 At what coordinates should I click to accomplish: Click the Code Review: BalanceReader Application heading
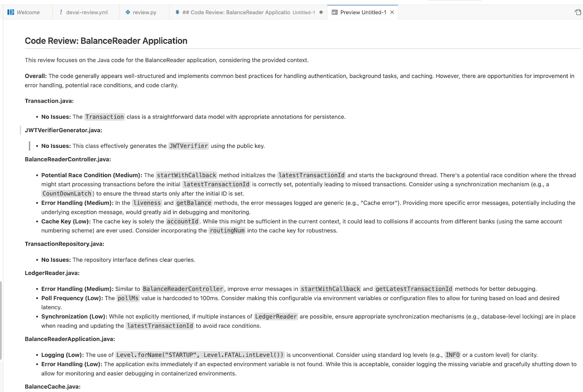coord(106,41)
